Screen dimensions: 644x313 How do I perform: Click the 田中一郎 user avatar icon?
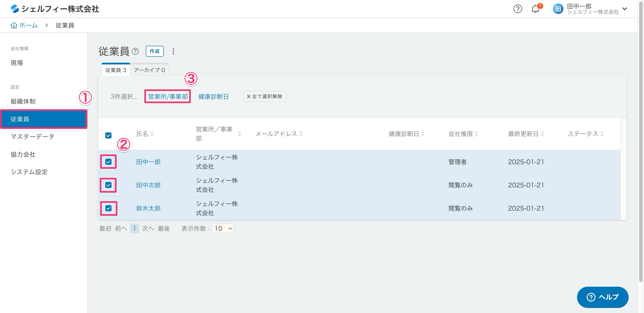(x=558, y=9)
